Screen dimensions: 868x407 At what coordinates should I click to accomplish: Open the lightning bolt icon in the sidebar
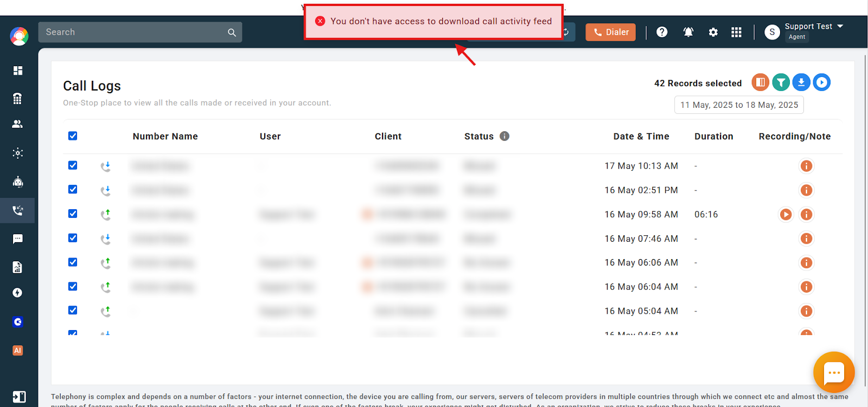[x=18, y=293]
